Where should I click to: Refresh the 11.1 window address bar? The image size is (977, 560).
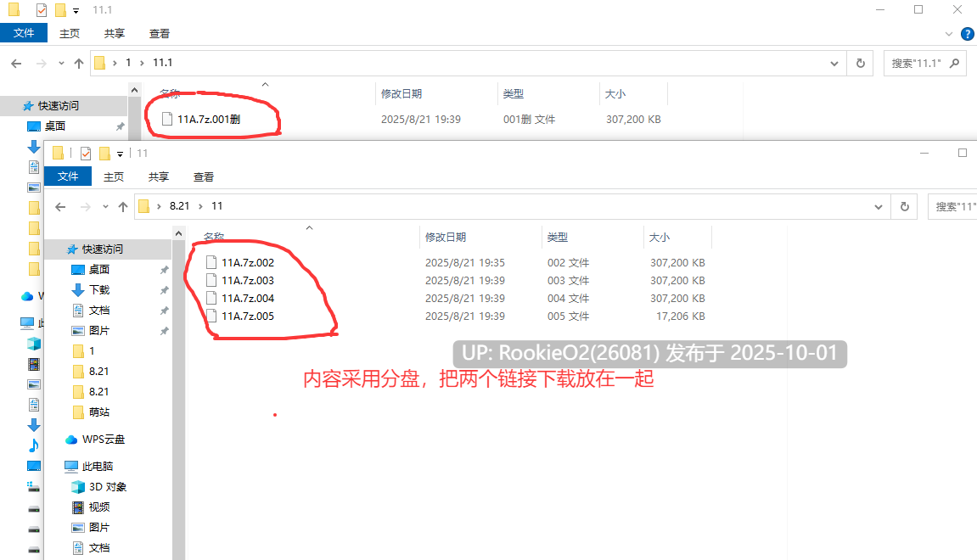[x=861, y=64]
